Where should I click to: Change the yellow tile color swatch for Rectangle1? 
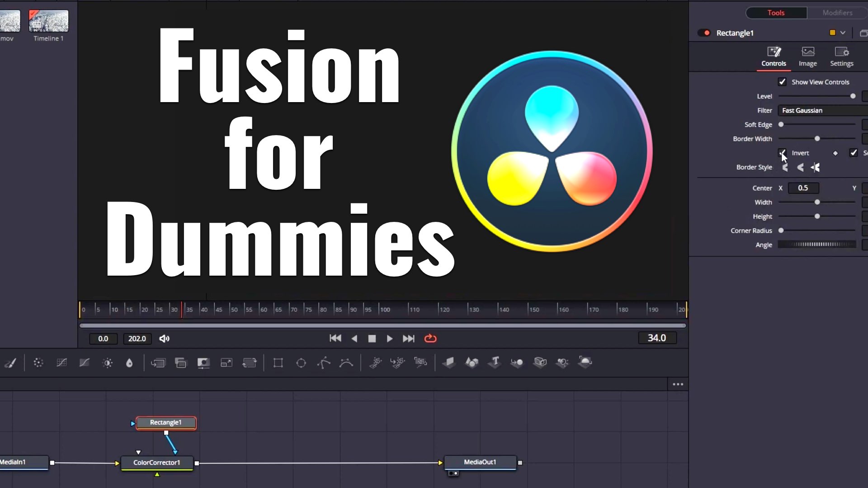832,33
